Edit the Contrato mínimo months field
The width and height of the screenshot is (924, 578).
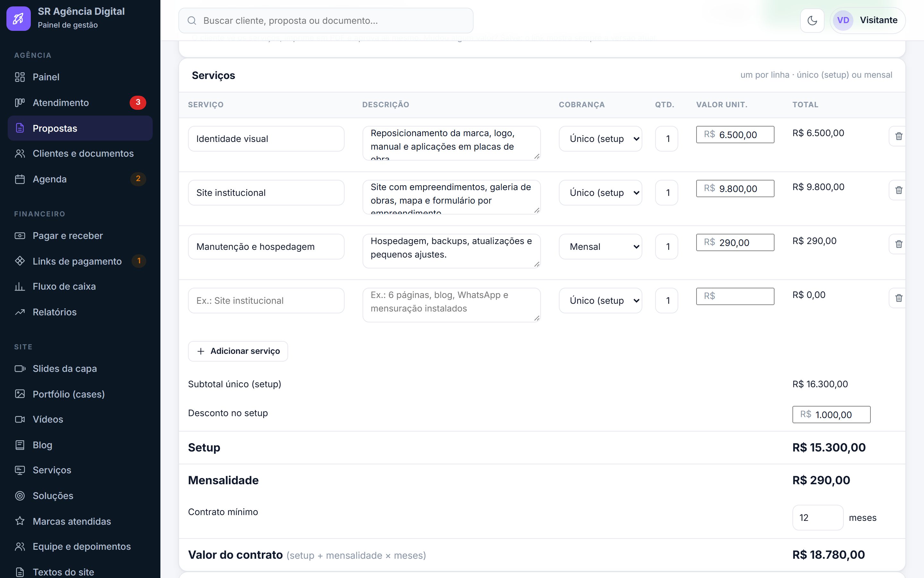click(x=818, y=518)
